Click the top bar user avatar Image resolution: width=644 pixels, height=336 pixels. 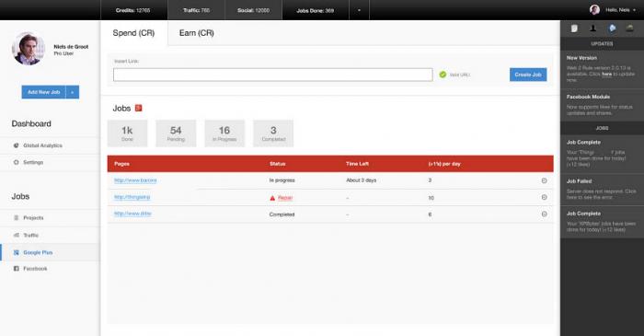(x=594, y=10)
